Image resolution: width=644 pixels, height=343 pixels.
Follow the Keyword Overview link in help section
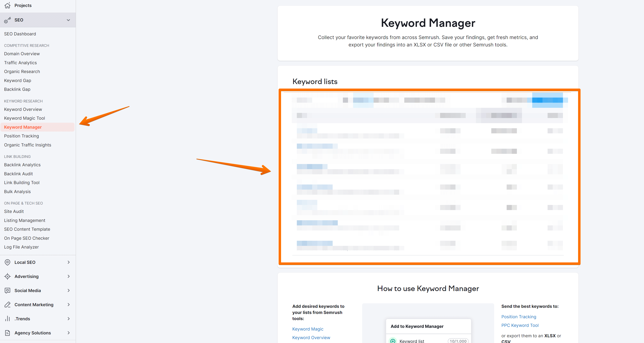point(311,337)
